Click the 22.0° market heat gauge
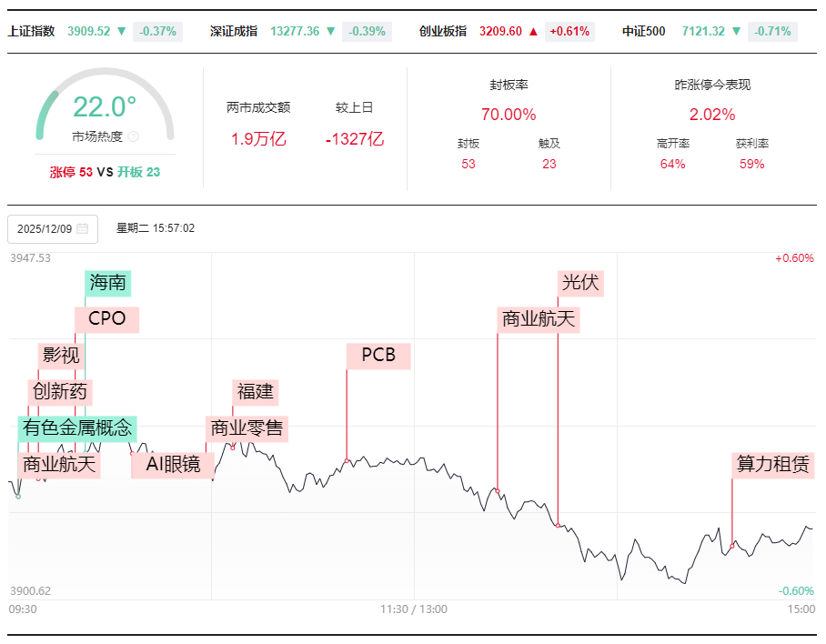The image size is (826, 644). click(105, 107)
